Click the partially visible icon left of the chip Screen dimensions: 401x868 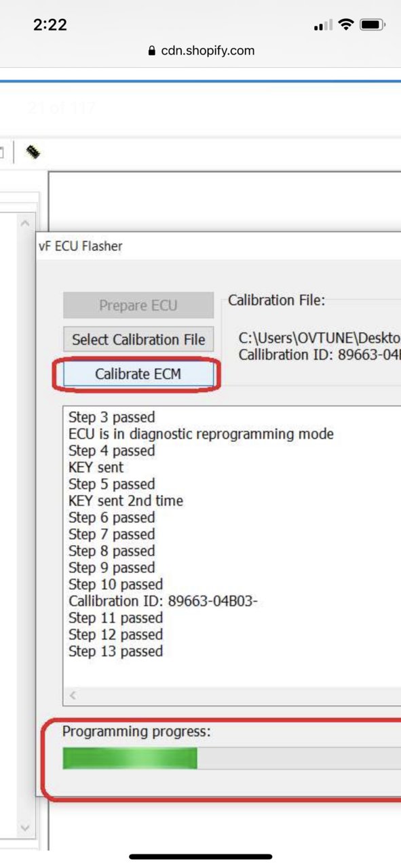click(2, 152)
